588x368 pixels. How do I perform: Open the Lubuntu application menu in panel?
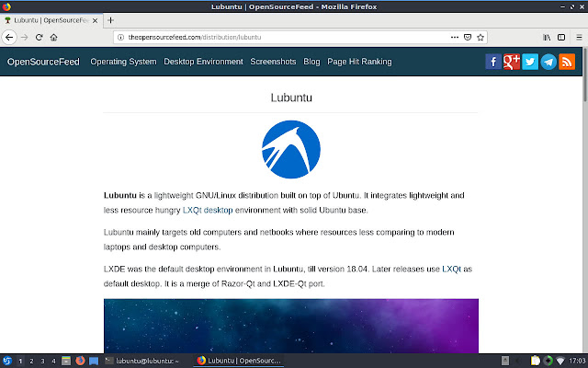7,361
